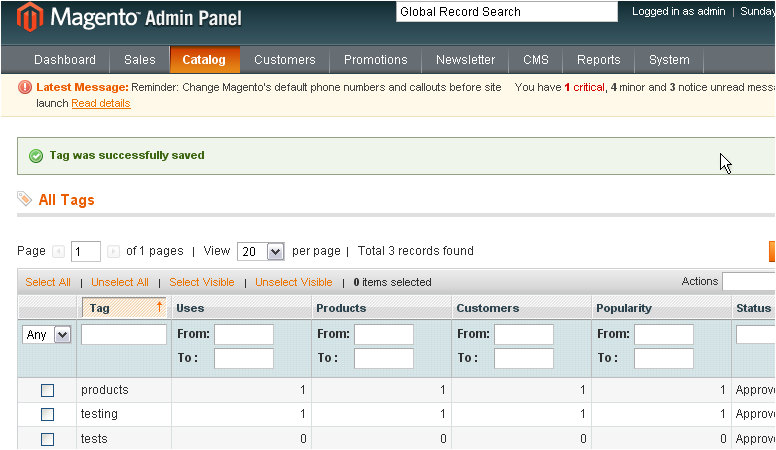
Task: Click the All Tags tag icon
Action: (25, 199)
